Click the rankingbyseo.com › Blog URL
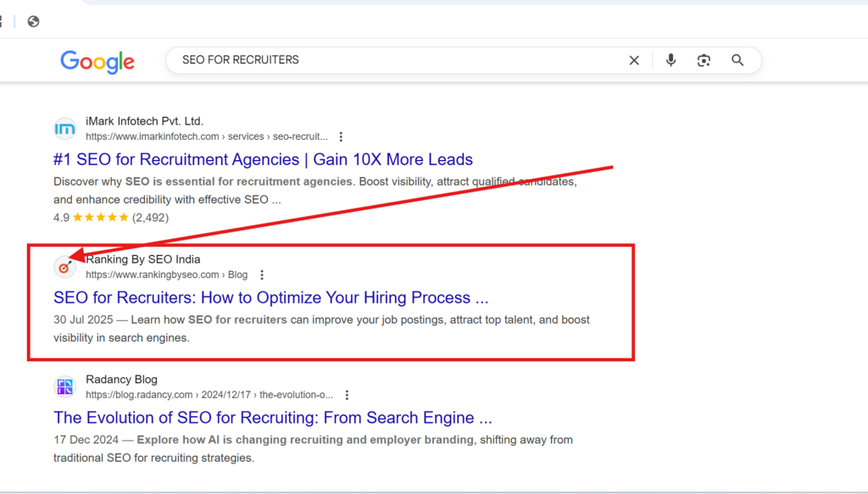The image size is (868, 494). [167, 275]
